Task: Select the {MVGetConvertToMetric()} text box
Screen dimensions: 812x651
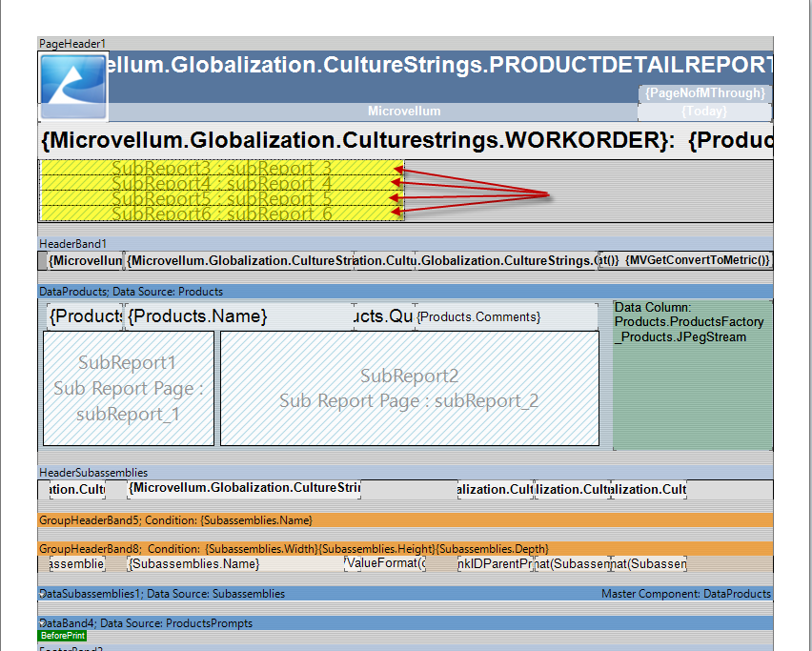Action: coord(697,260)
